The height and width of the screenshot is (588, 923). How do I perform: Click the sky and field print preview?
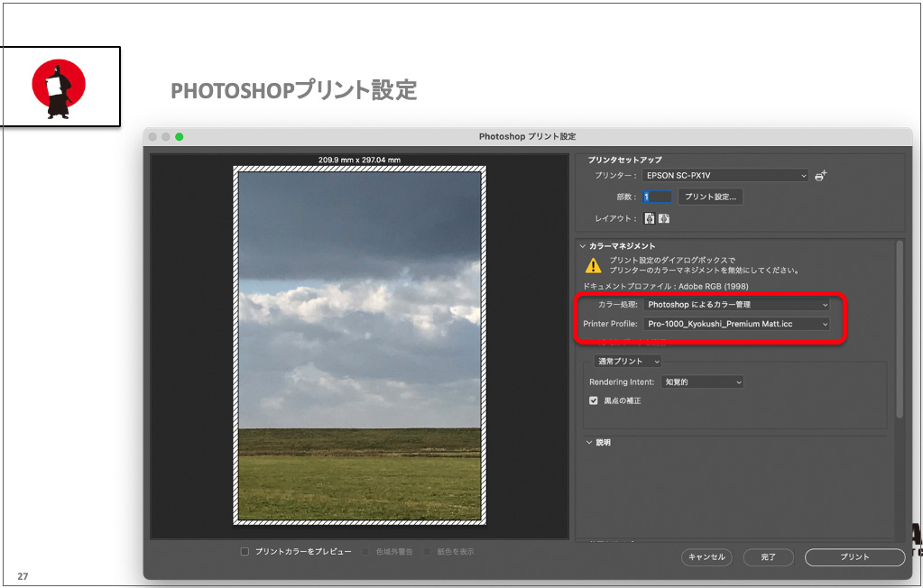click(x=360, y=346)
